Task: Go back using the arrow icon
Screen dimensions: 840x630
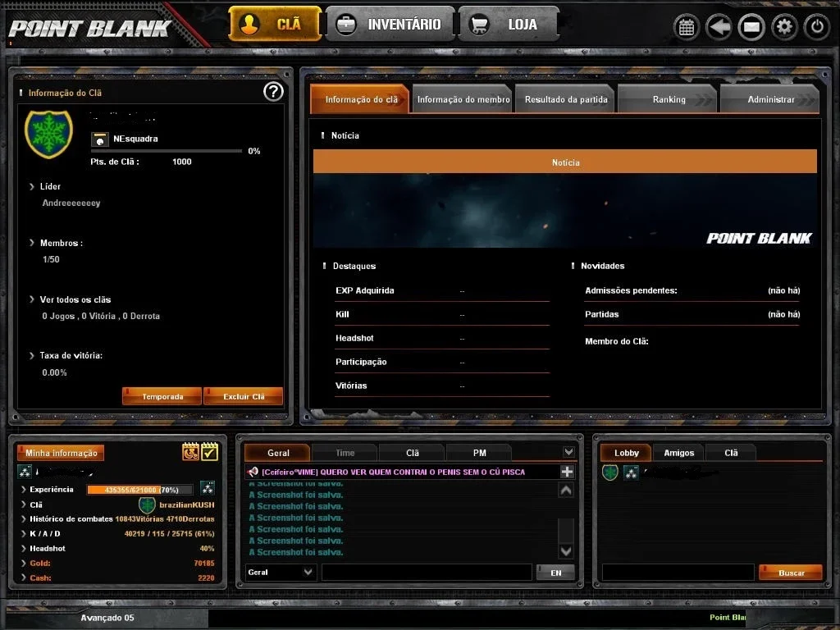Action: pyautogui.click(x=719, y=26)
